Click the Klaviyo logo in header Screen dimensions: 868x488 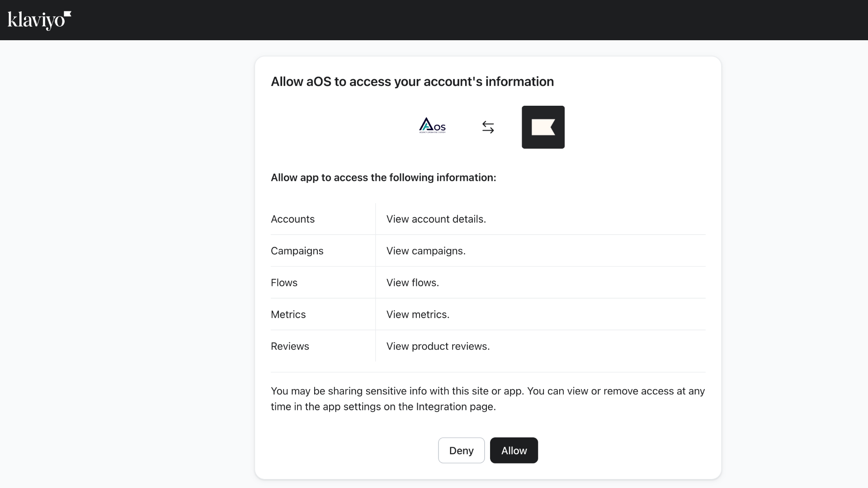point(39,20)
